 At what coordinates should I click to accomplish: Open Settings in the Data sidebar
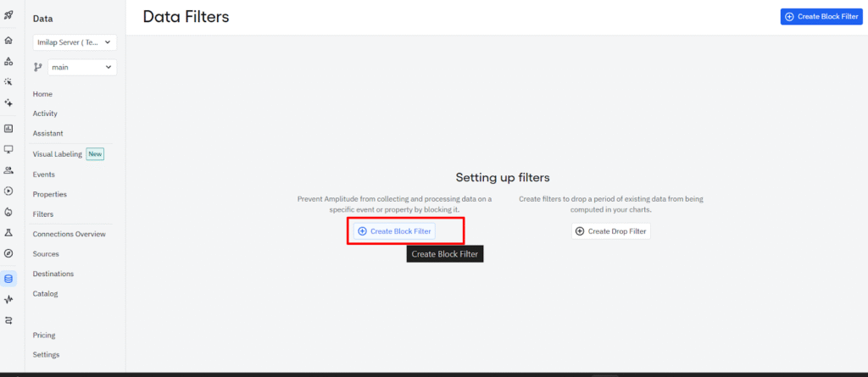tap(46, 355)
